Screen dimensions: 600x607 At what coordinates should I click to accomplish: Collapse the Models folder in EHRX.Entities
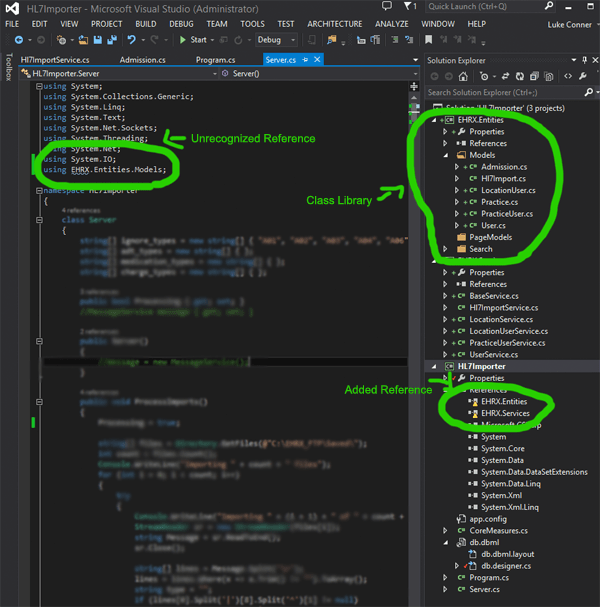tap(446, 155)
